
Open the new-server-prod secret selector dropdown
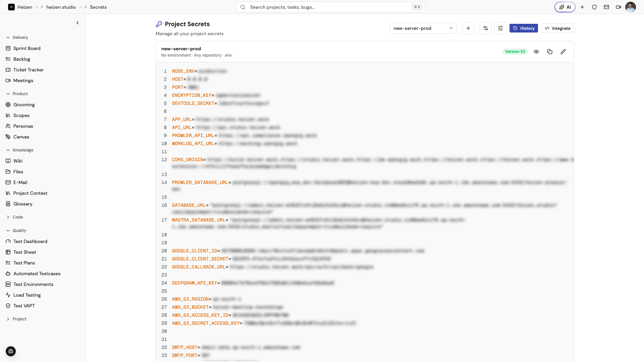click(423, 28)
